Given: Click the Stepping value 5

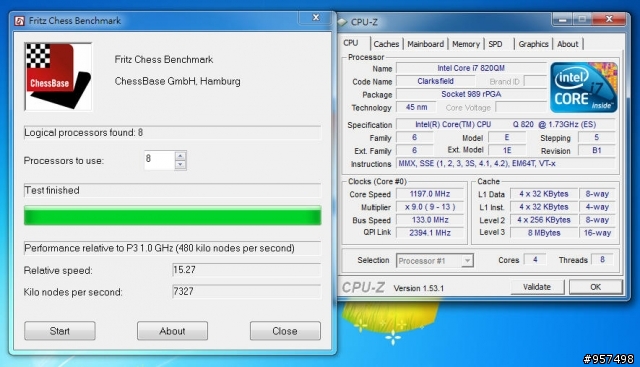Looking at the screenshot, I should pyautogui.click(x=597, y=138).
